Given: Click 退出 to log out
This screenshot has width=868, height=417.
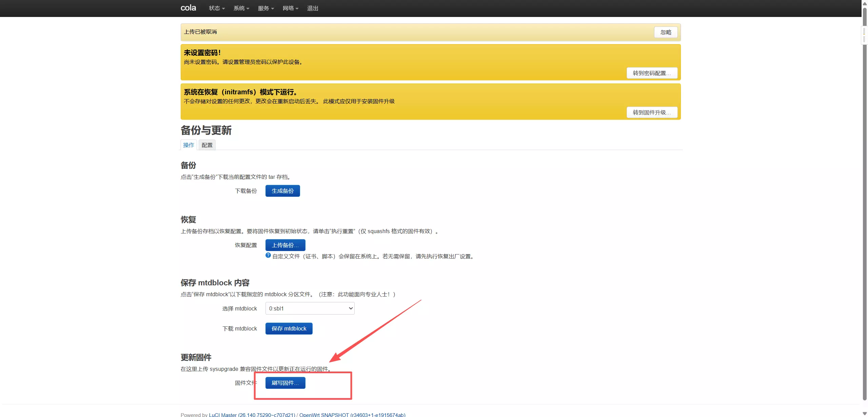Looking at the screenshot, I should tap(313, 8).
